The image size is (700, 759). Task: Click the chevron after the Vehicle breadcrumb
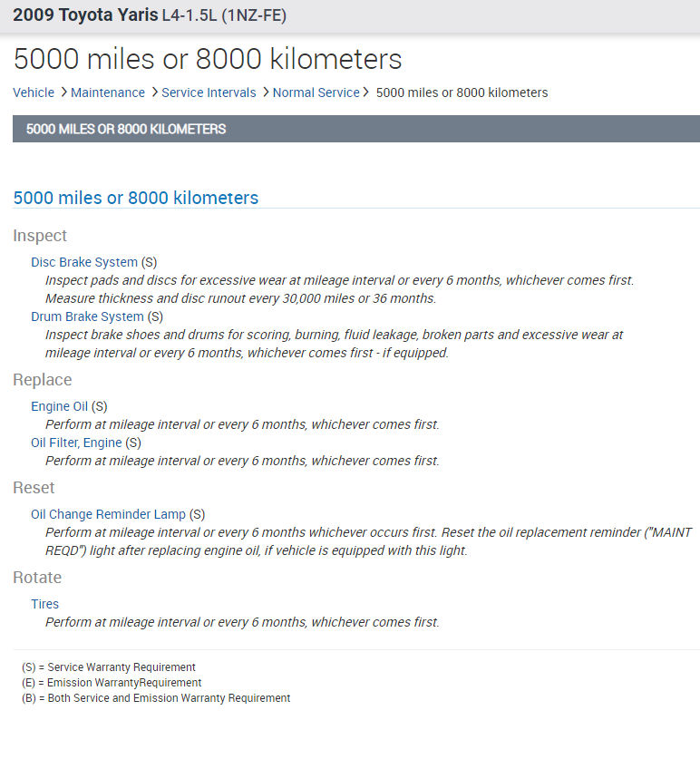(x=63, y=92)
